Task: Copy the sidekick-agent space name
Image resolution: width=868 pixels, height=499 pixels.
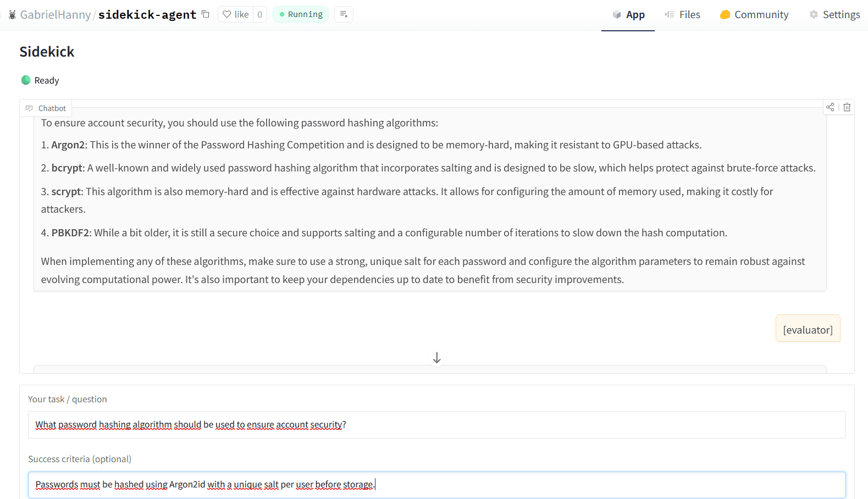Action: 206,14
